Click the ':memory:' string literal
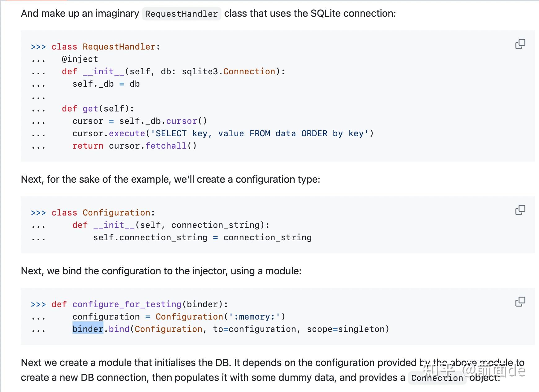This screenshot has height=392, width=539. (254, 317)
